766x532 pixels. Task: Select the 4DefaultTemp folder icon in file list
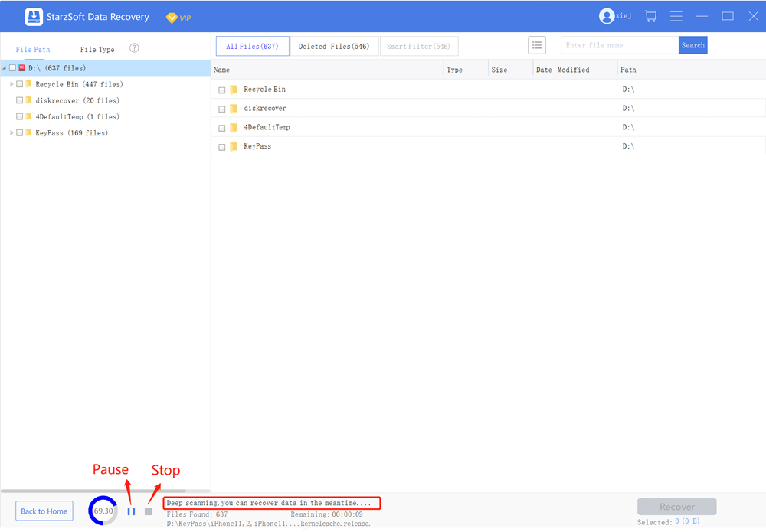[234, 127]
